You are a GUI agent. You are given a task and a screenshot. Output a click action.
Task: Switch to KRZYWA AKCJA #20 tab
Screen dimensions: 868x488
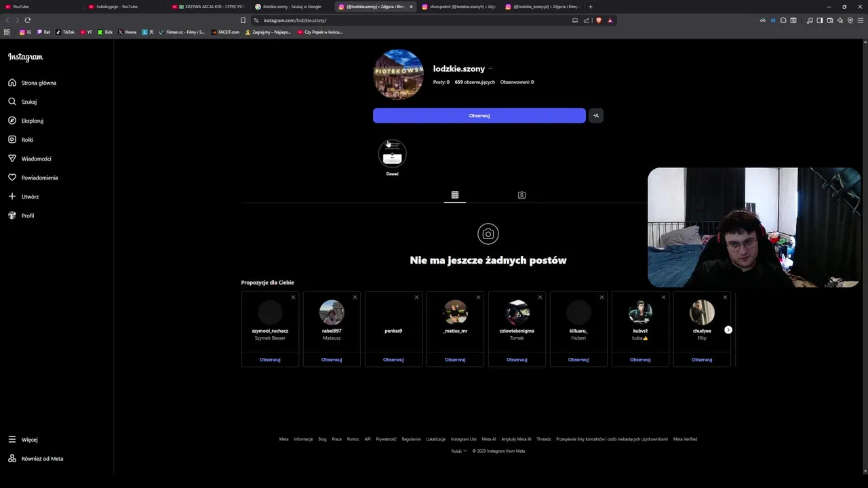[207, 7]
